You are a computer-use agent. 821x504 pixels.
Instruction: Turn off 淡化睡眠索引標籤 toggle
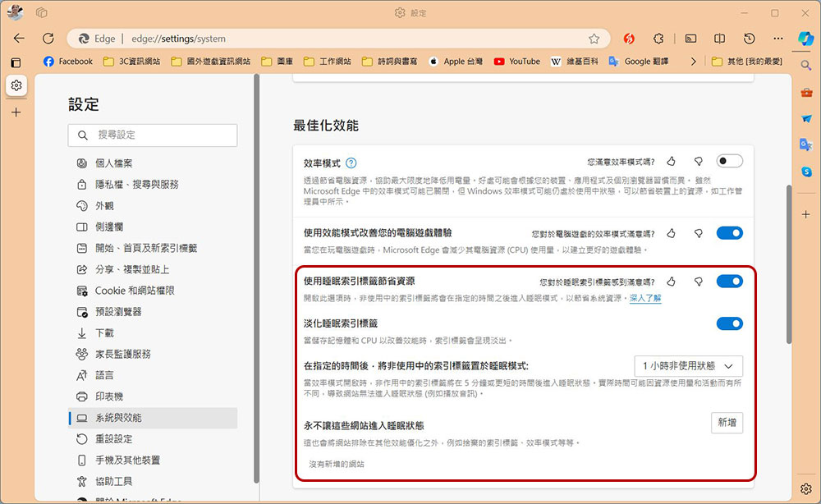pos(729,323)
